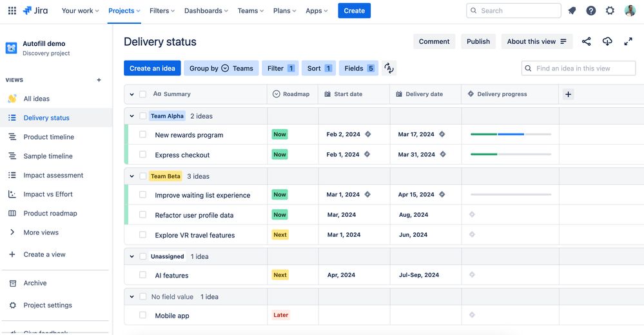Open the Group by Teams dropdown
This screenshot has height=335, width=644.
click(x=221, y=68)
